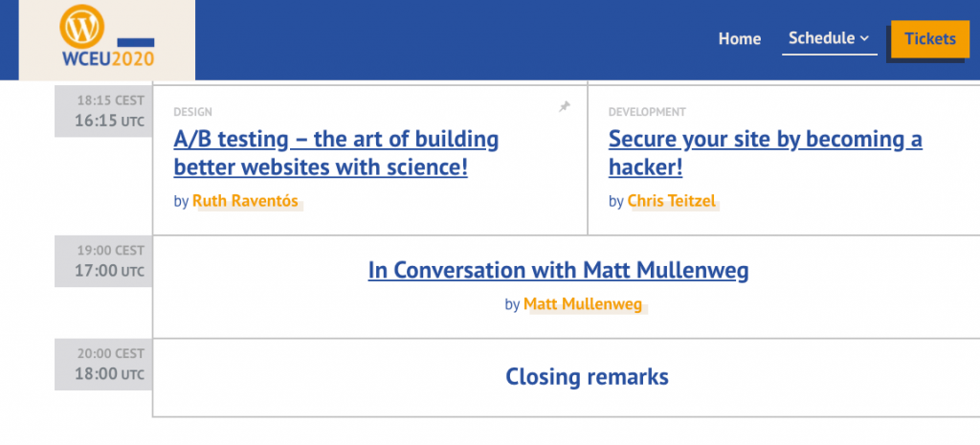The height and width of the screenshot is (445, 980).
Task: Click the orange Tickets button
Action: (929, 39)
